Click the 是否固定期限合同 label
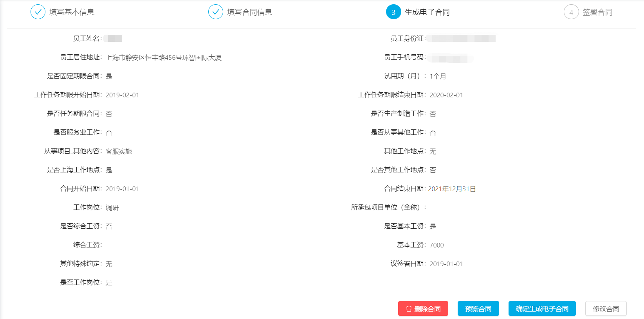 click(74, 76)
